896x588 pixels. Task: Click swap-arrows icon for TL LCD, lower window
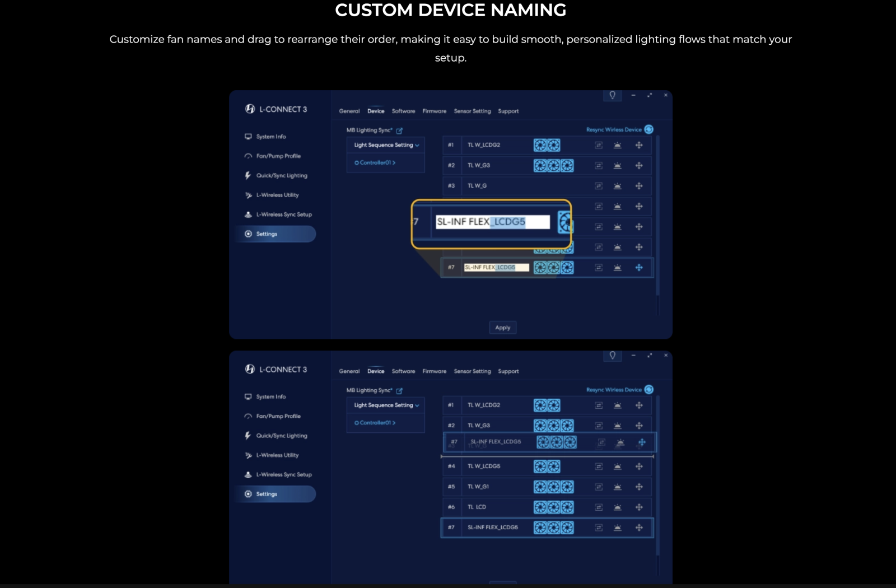coord(599,507)
